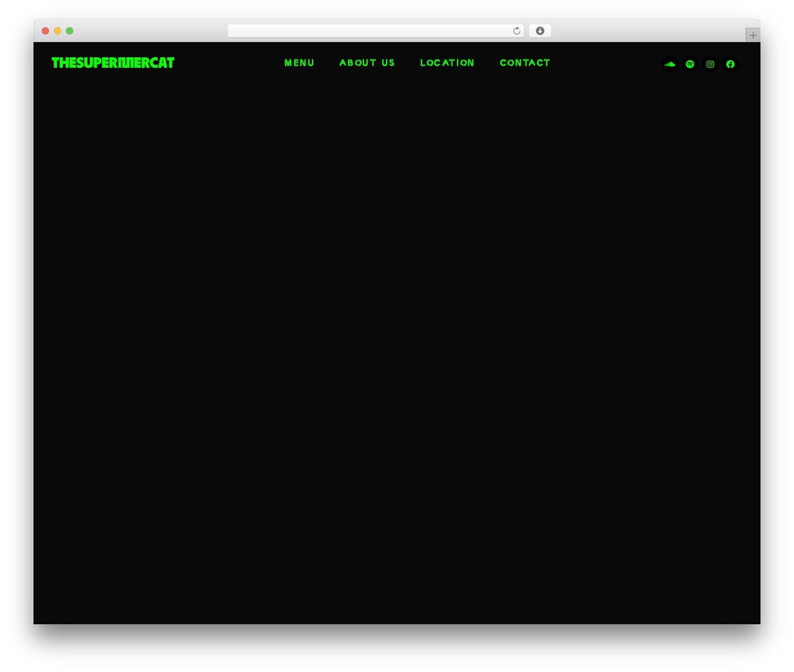The image size is (794, 672).
Task: Click the browser downloads icon
Action: (540, 31)
